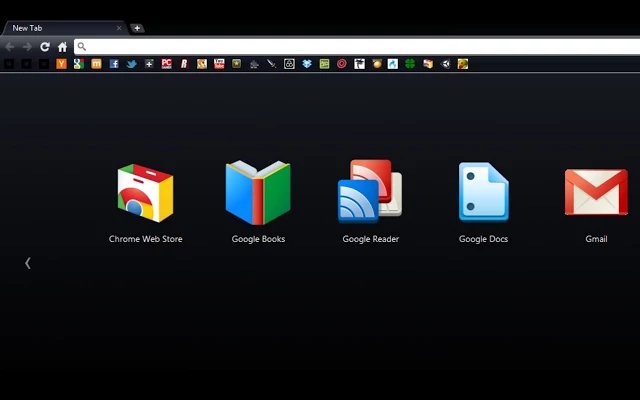The image size is (640, 400).
Task: Show previous apps page with left chevron
Action: pos(28,263)
